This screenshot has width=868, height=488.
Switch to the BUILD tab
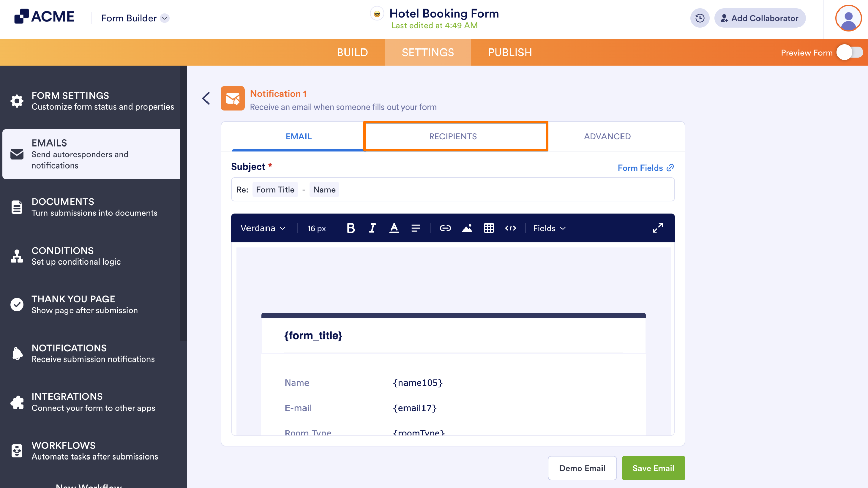(352, 52)
